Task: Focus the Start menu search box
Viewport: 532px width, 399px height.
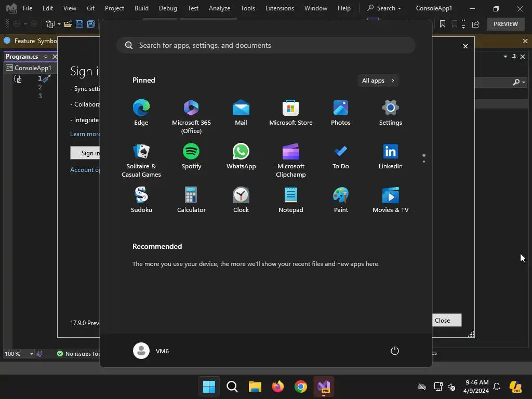Action: [265, 46]
